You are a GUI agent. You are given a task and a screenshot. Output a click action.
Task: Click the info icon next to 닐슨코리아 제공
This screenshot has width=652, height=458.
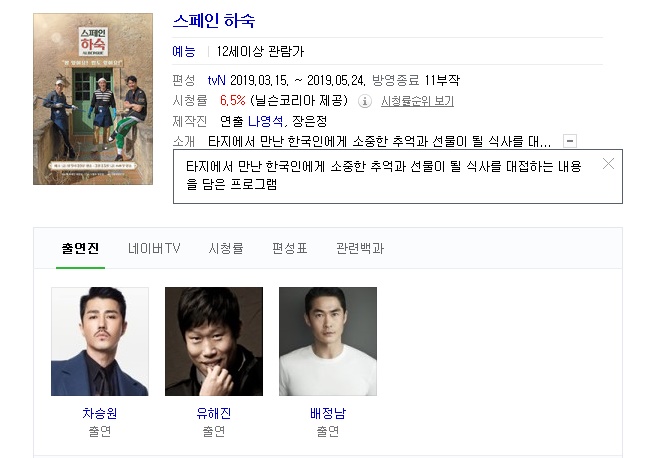[365, 101]
